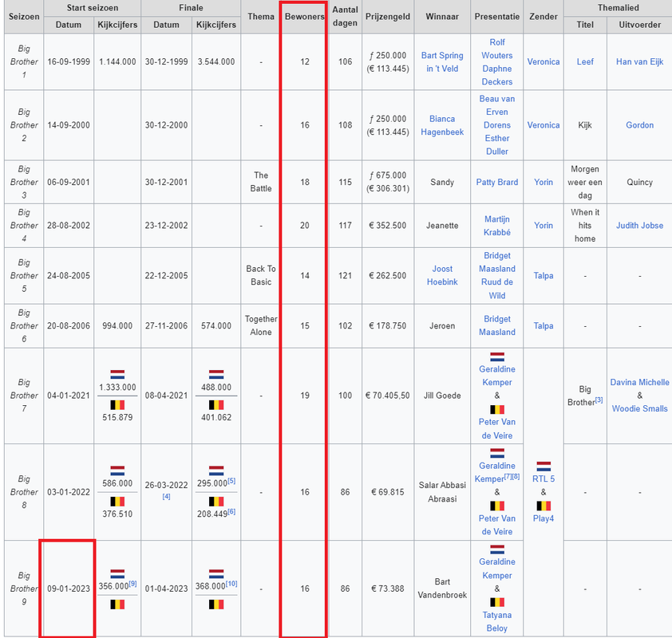Select the 09-01-2023 start date cell
The height and width of the screenshot is (638, 672).
click(x=69, y=589)
